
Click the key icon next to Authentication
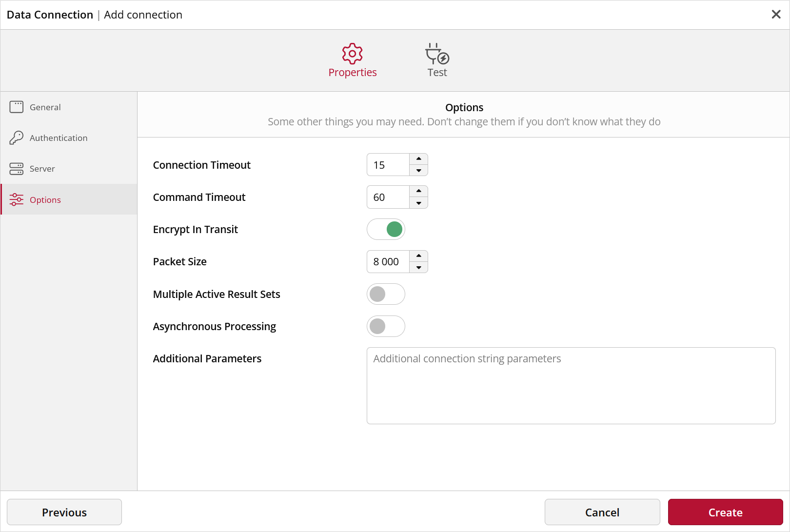[16, 138]
